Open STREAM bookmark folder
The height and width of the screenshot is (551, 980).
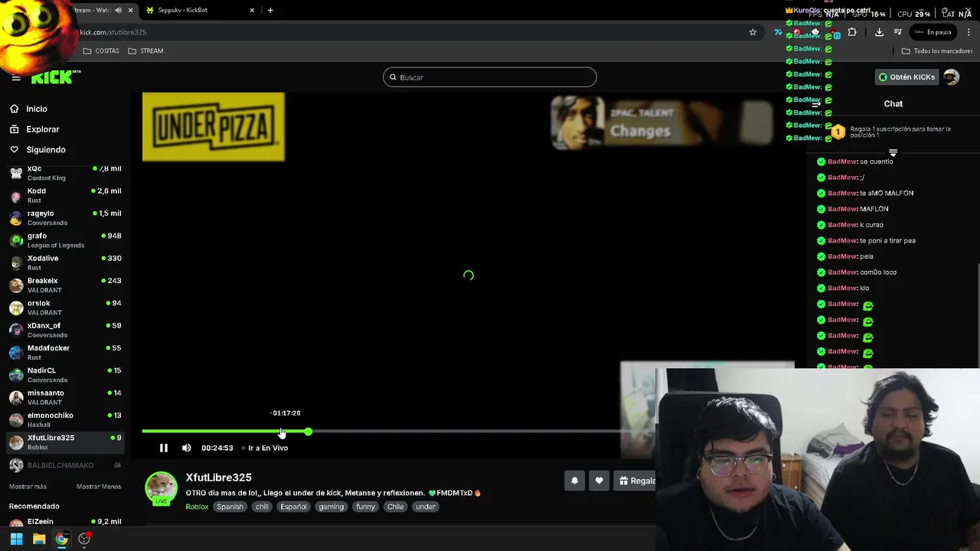(145, 51)
